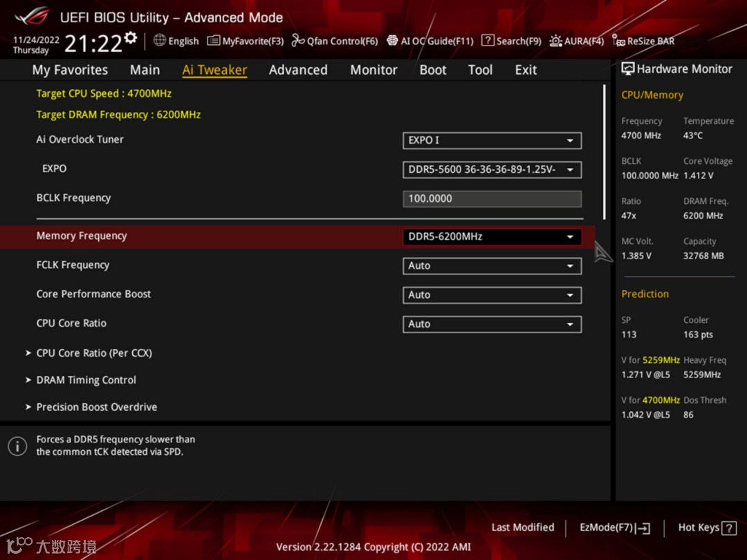Viewport: 747px width, 560px height.
Task: Click the Last Modified button
Action: tap(523, 528)
